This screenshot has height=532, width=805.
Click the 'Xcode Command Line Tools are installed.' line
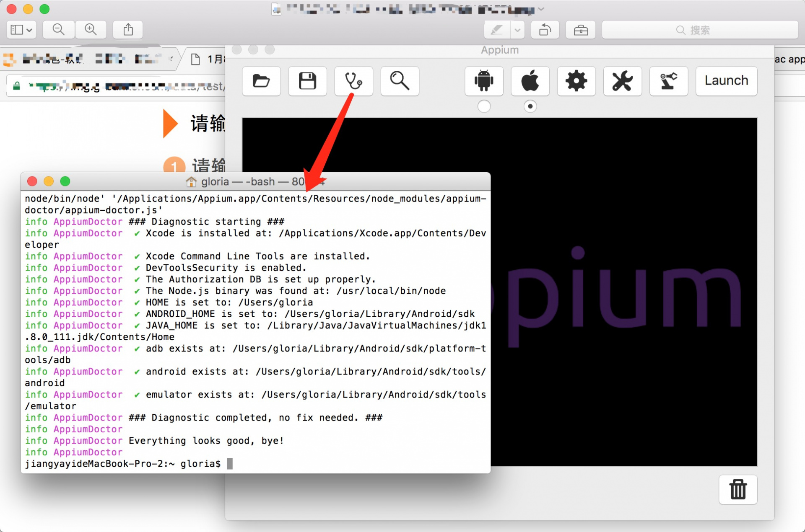click(257, 256)
